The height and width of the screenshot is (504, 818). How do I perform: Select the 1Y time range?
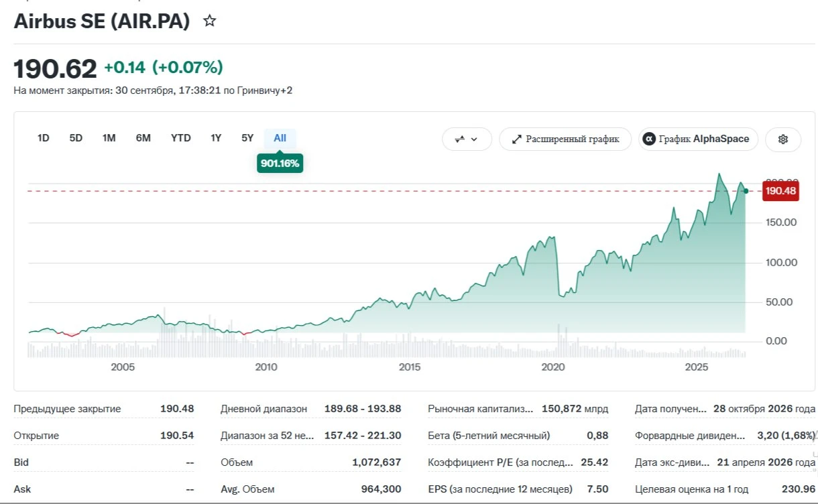tap(216, 138)
